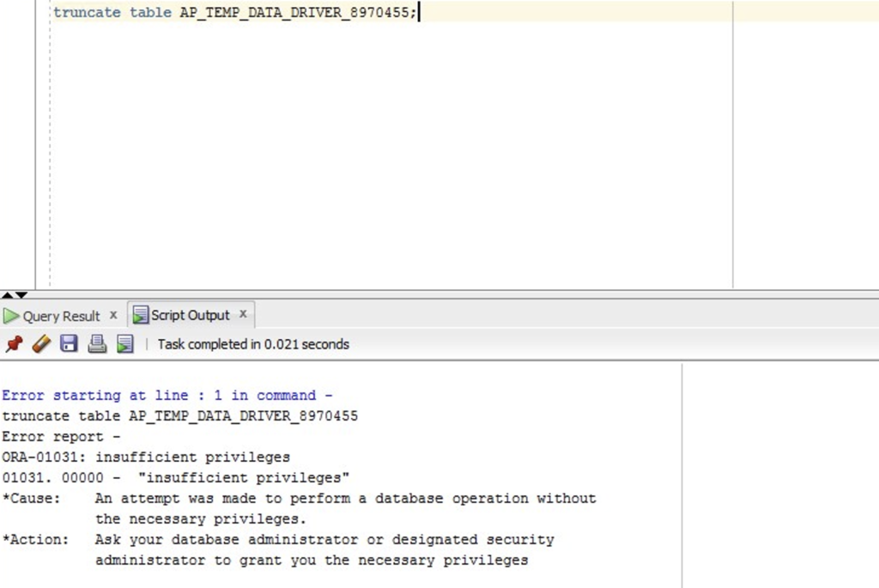Save the script output using floppy disk icon
The image size is (879, 588).
click(x=69, y=343)
